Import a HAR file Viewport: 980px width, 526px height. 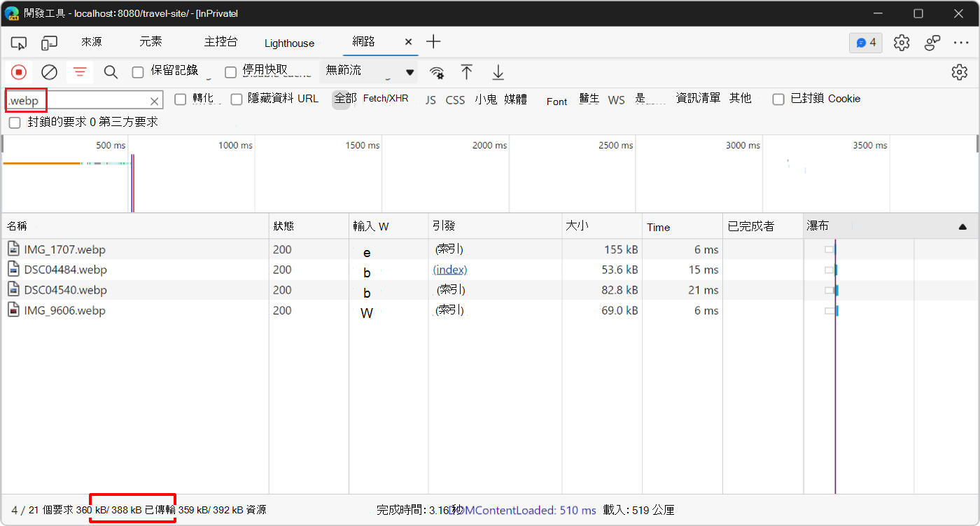pyautogui.click(x=467, y=72)
